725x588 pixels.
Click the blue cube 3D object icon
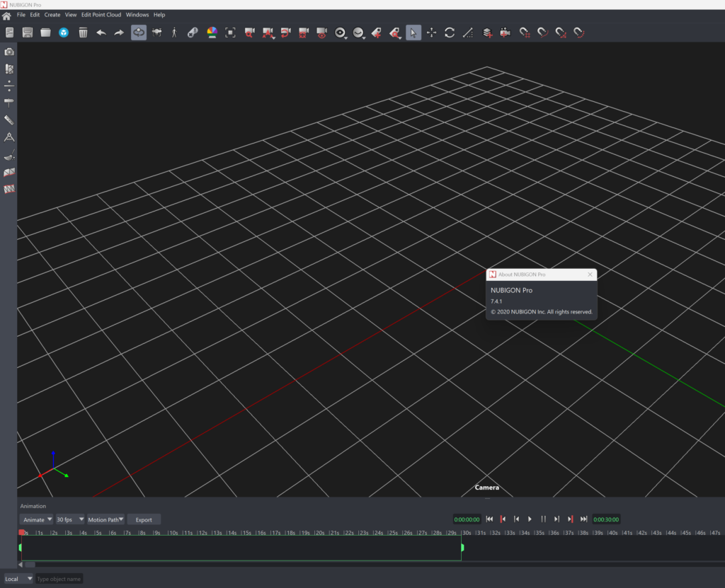[x=64, y=33]
